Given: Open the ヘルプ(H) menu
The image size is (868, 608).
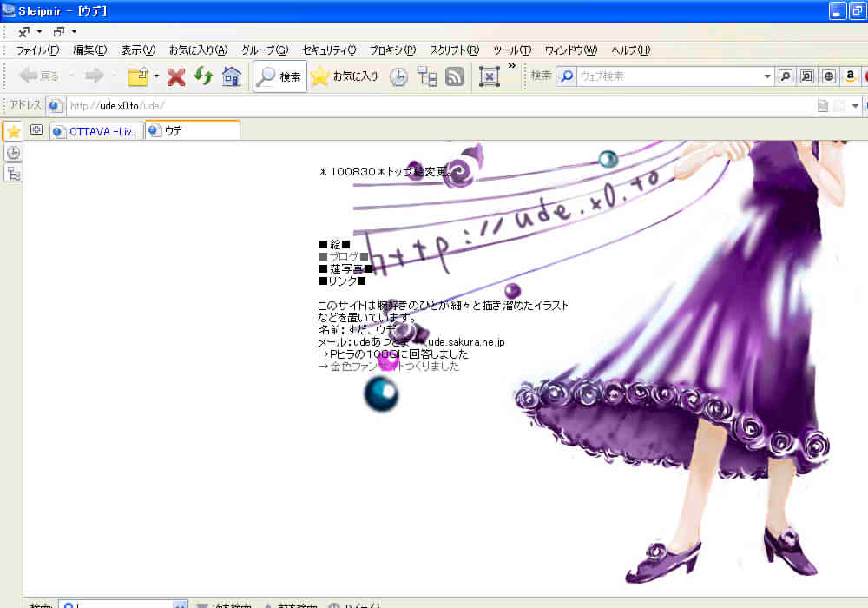Looking at the screenshot, I should 630,50.
